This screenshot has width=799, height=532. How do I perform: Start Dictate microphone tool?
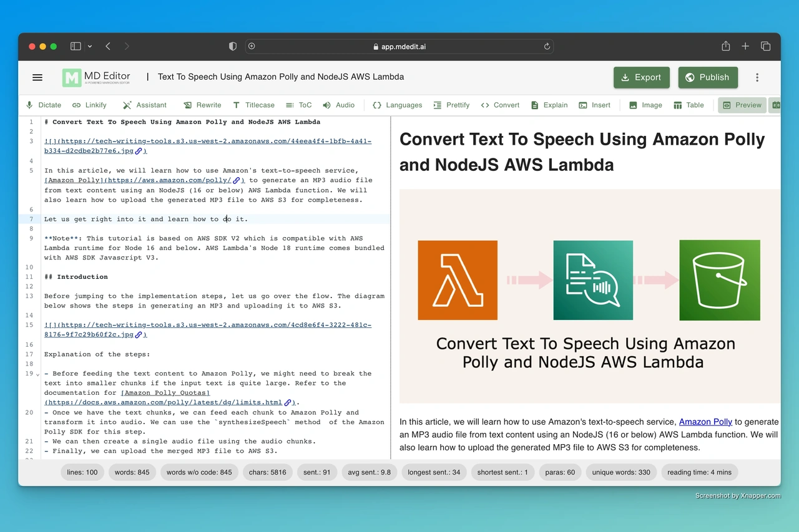[x=43, y=105]
